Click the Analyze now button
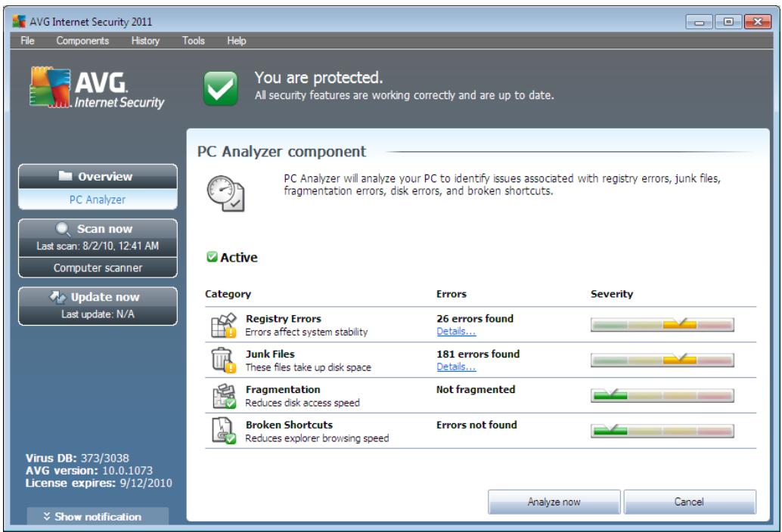 [x=554, y=502]
